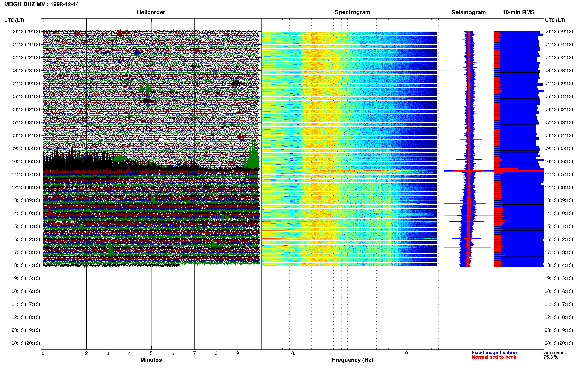Click the blue Fixed magnification legend text

click(x=494, y=352)
